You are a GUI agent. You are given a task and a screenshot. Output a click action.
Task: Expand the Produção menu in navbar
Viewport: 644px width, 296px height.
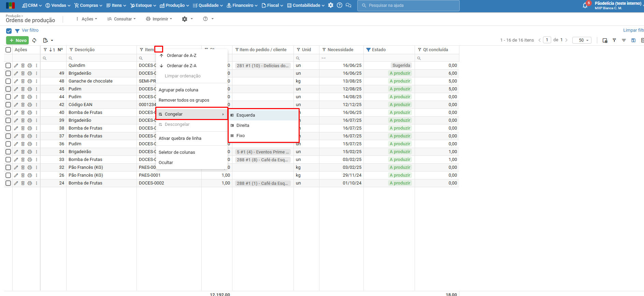174,5
